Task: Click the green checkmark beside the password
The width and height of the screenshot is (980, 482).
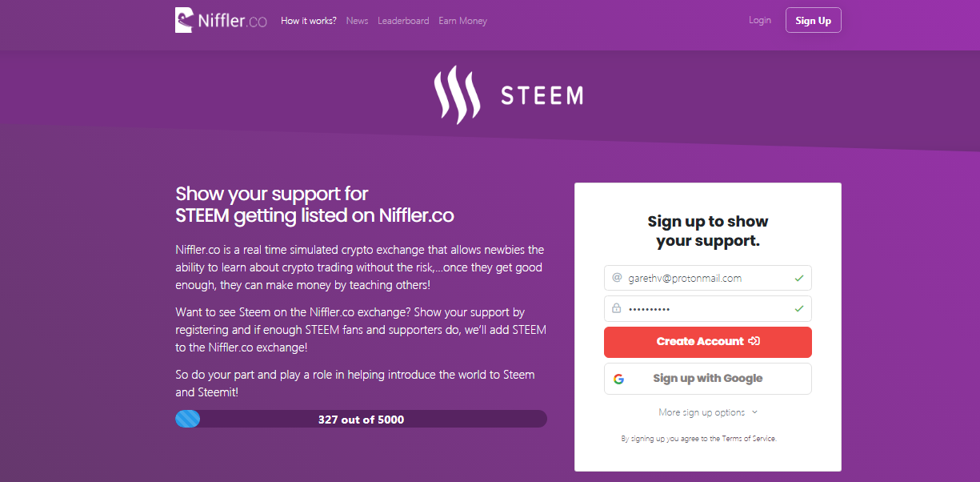Action: pos(798,308)
